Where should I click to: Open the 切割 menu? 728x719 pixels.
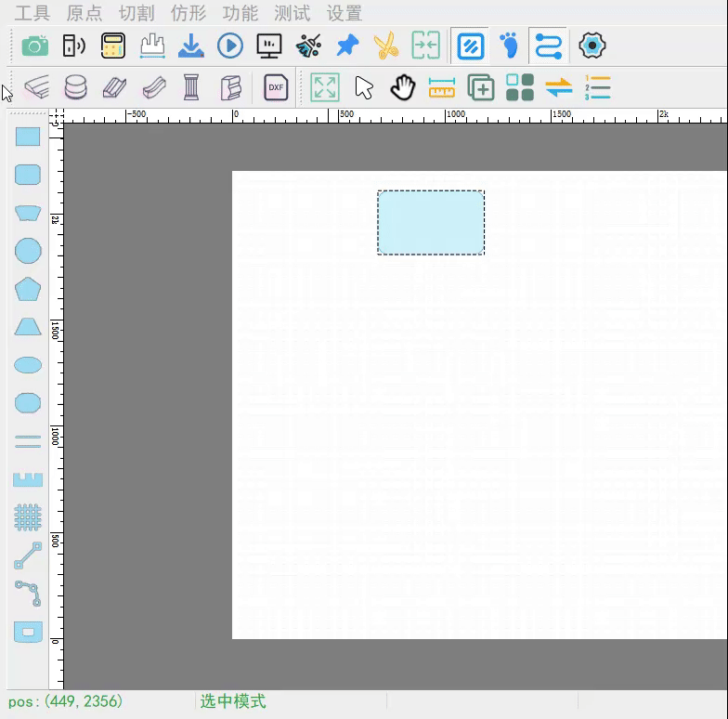pos(136,13)
